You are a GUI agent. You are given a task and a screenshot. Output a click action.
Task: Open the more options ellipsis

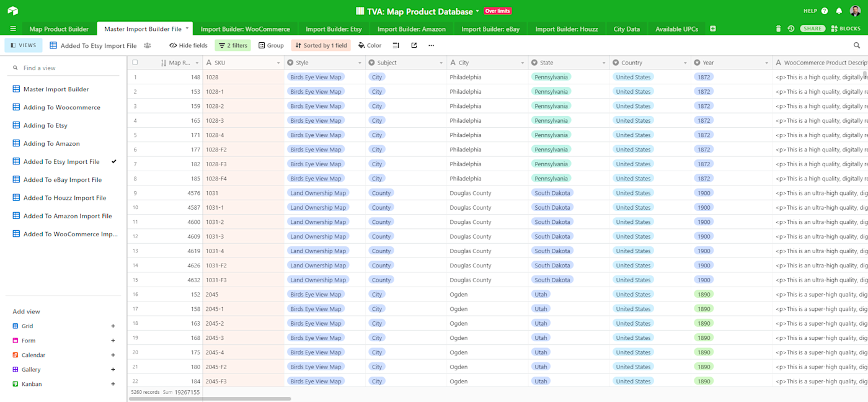432,45
